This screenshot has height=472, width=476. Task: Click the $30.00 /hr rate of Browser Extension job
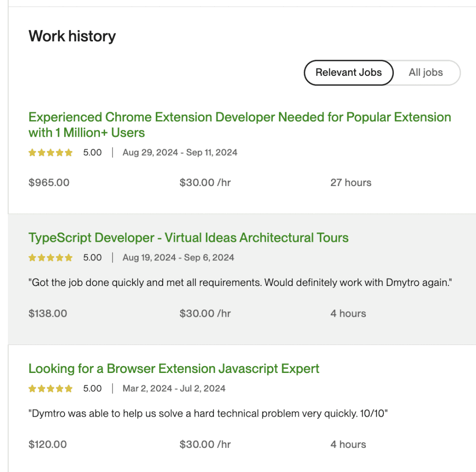[205, 445]
